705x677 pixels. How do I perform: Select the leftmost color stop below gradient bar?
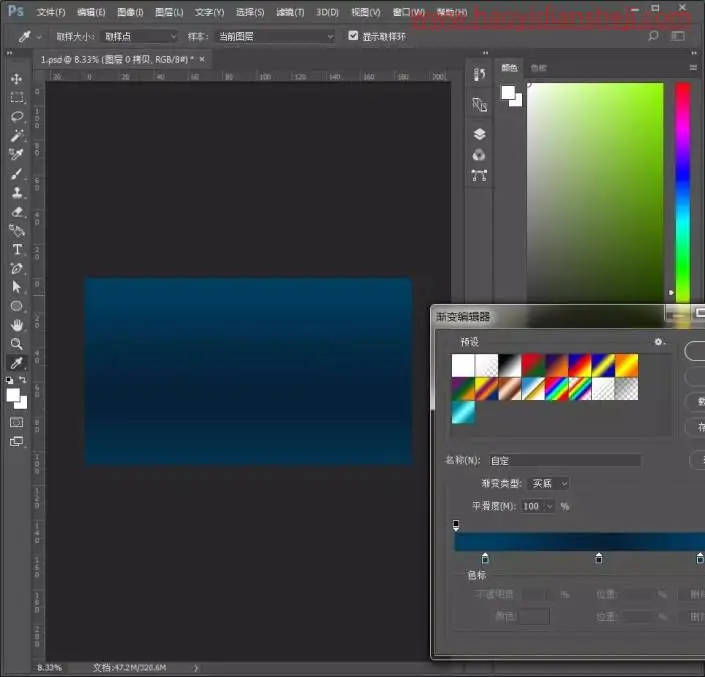pyautogui.click(x=485, y=558)
